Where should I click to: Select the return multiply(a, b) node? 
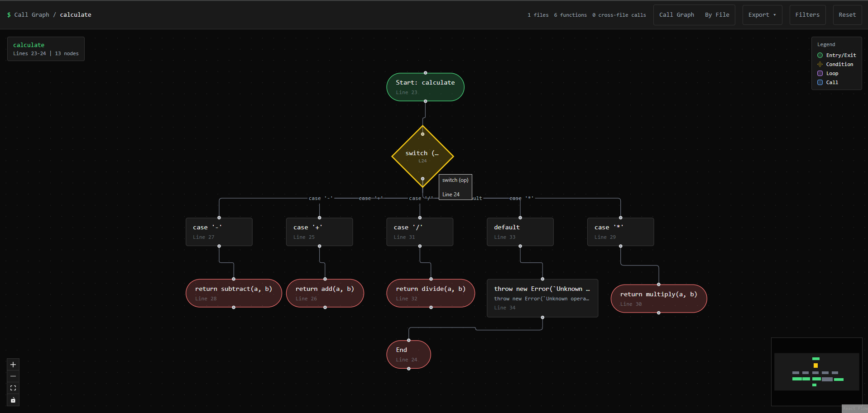tap(658, 299)
